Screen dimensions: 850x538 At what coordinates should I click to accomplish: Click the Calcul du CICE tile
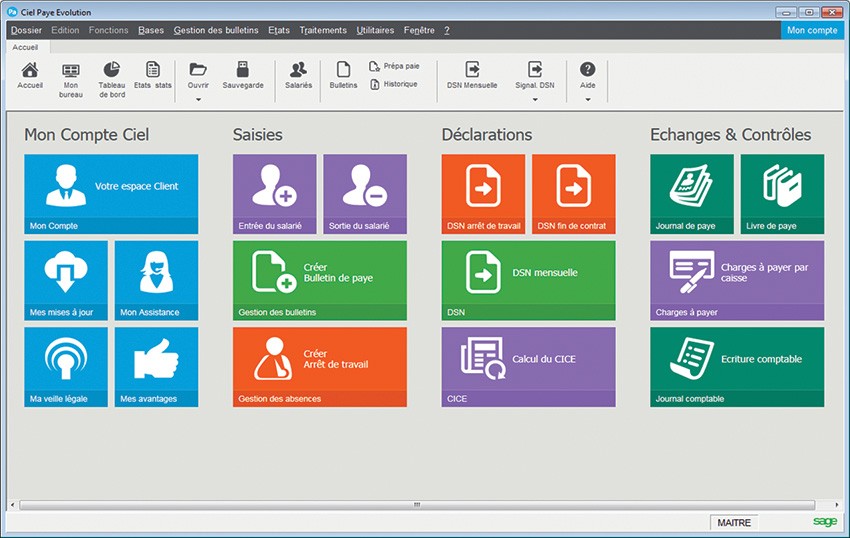coord(528,366)
